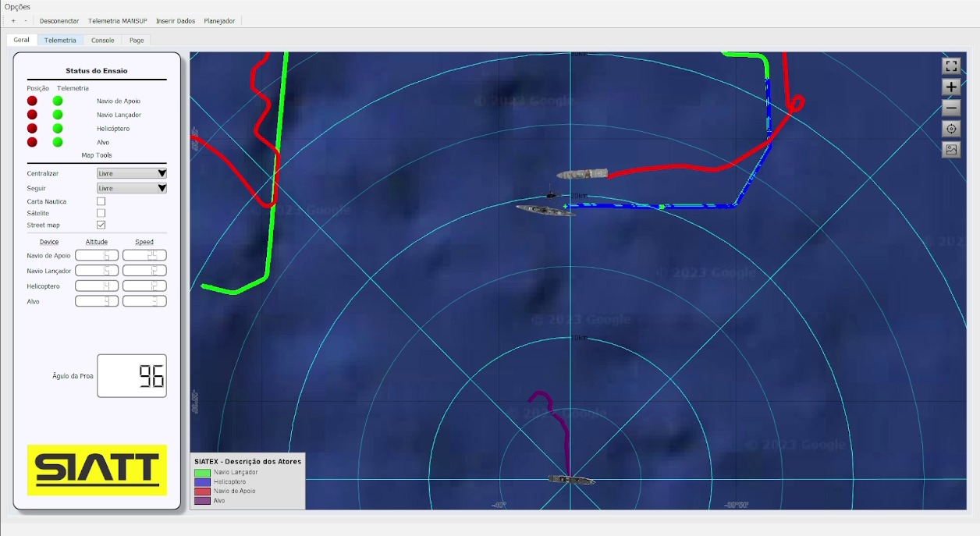Click blue Helicoptero legend swatch
The image size is (980, 536).
(x=202, y=481)
